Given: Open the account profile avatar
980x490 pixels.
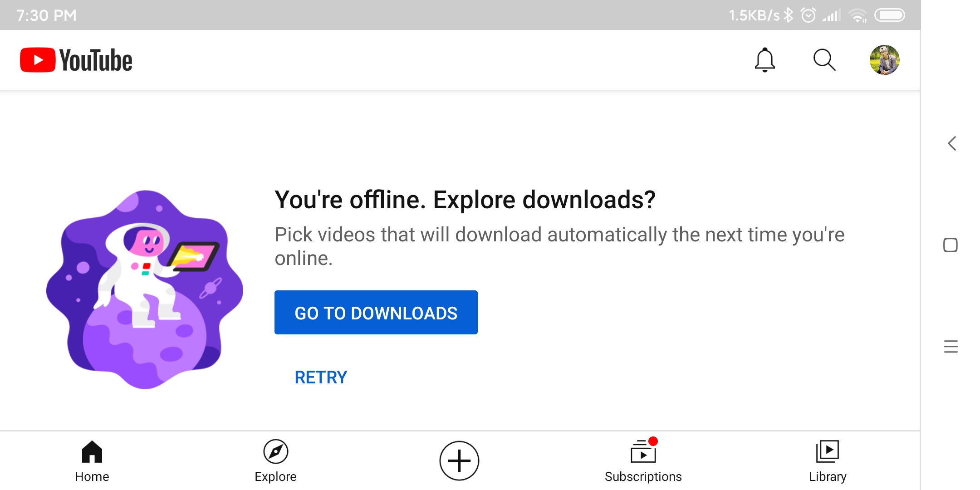Looking at the screenshot, I should tap(884, 60).
